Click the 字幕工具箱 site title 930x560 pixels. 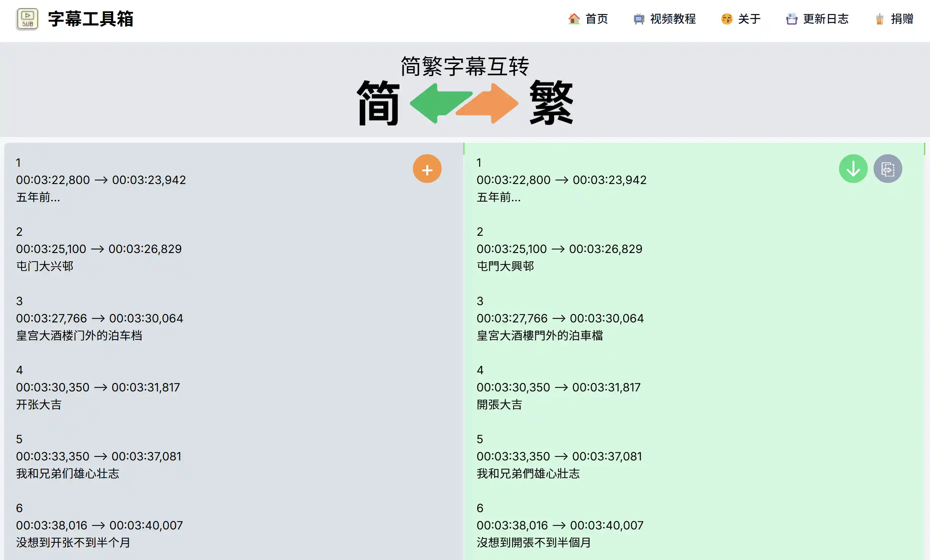coord(91,19)
